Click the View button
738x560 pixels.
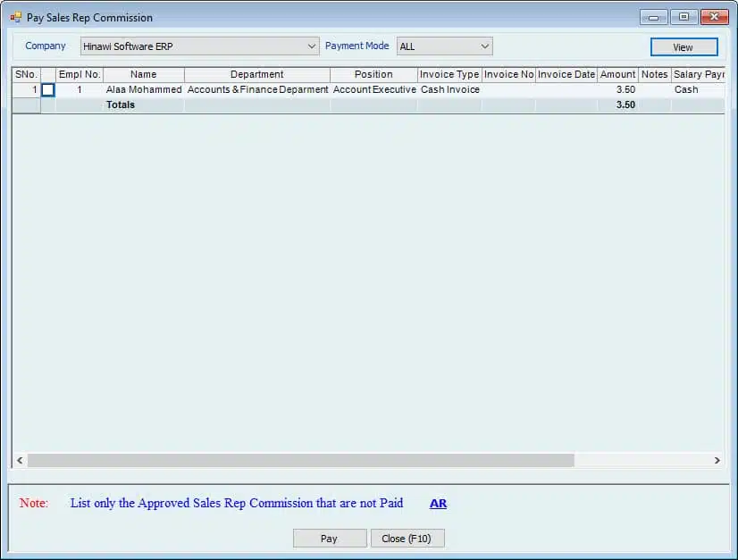click(x=683, y=47)
